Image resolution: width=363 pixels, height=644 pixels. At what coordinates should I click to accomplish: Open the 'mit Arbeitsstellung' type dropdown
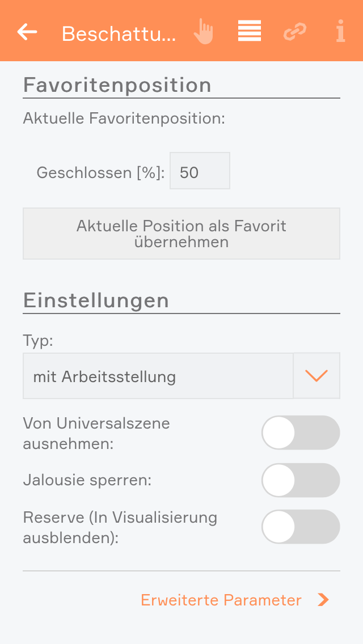pos(158,376)
